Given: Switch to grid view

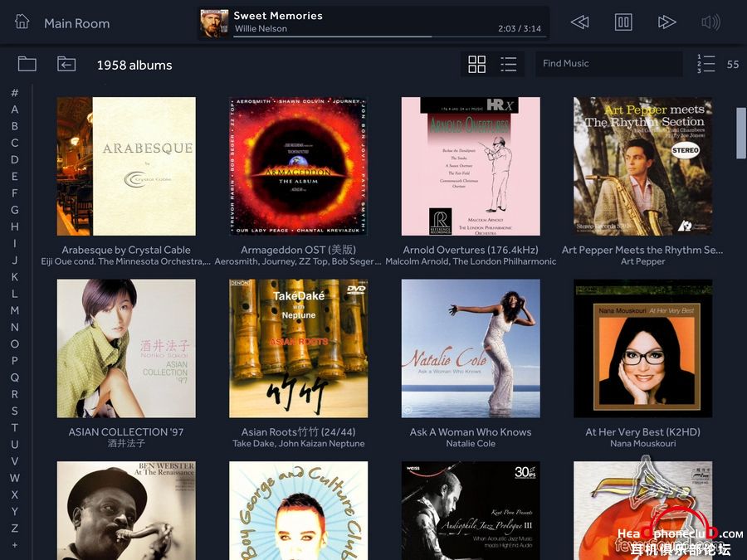Looking at the screenshot, I should (477, 64).
